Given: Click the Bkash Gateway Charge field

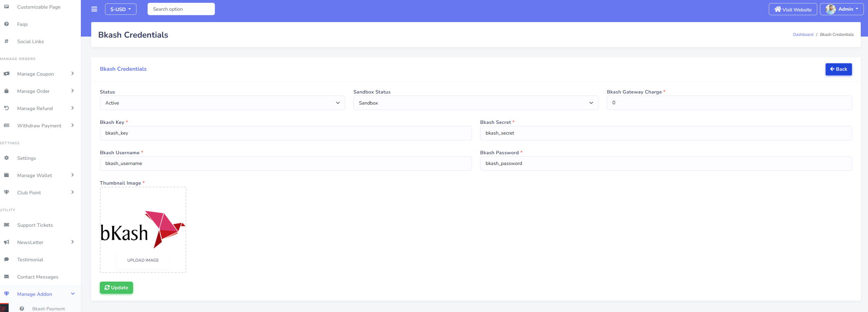Looking at the screenshot, I should 729,103.
